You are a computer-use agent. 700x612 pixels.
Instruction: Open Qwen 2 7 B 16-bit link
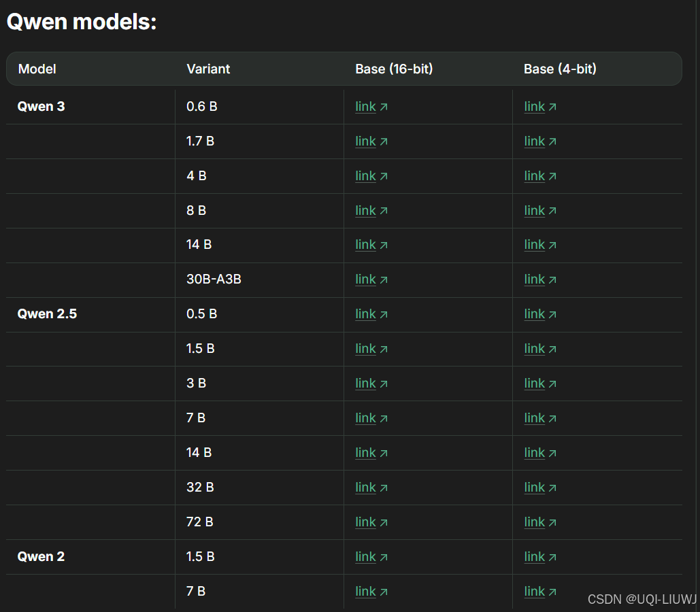pyautogui.click(x=371, y=592)
